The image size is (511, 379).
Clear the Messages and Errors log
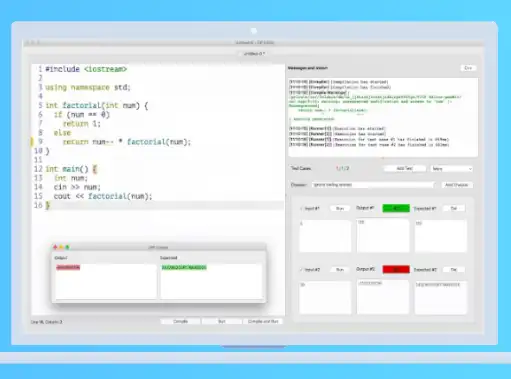(468, 68)
